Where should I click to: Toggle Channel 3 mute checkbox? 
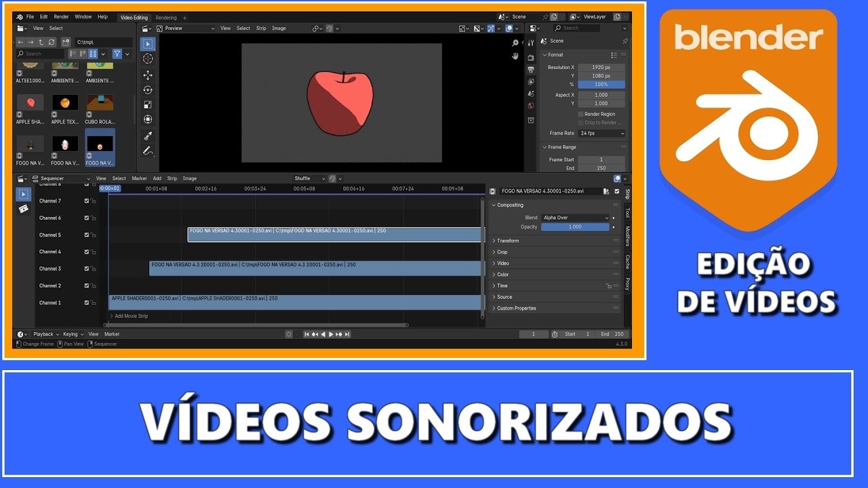point(87,269)
